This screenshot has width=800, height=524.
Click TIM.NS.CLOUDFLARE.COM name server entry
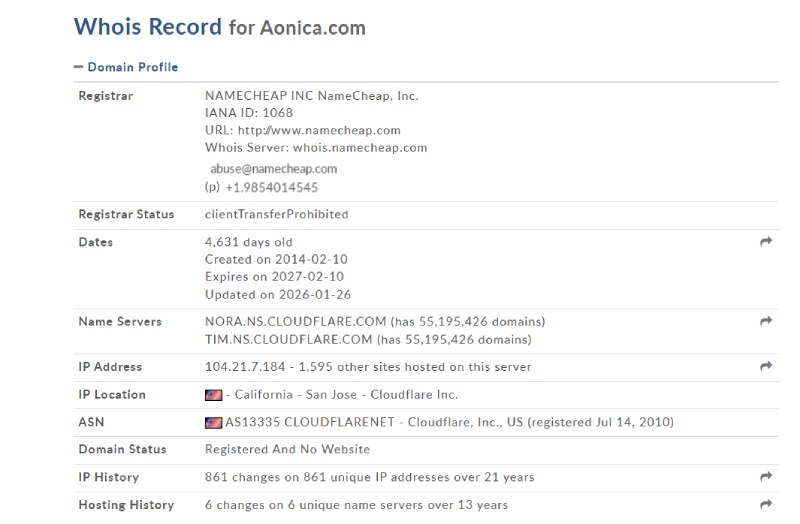(368, 339)
